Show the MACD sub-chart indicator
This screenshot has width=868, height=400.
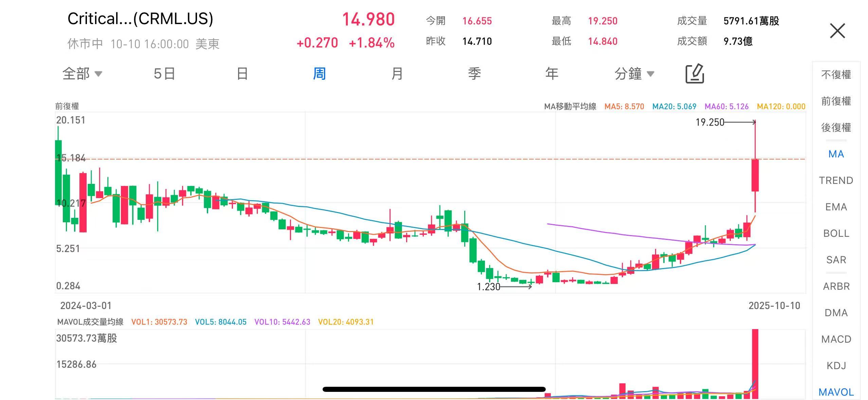pos(836,339)
